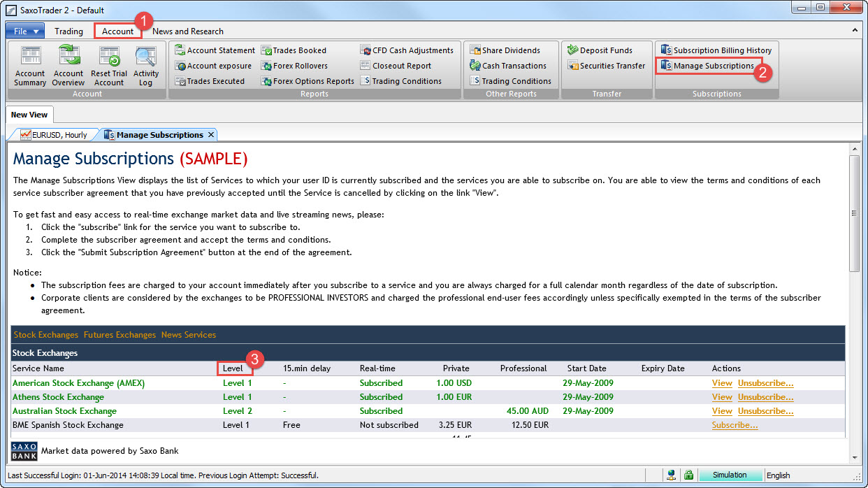This screenshot has height=488, width=868.
Task: Unsubscribe from American Stock Exchange (AMEX)
Action: point(766,383)
